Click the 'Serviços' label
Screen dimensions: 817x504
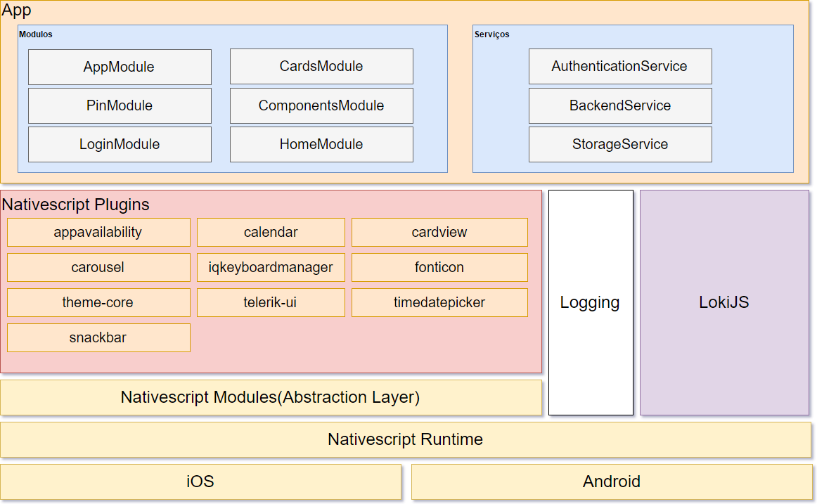(x=492, y=34)
